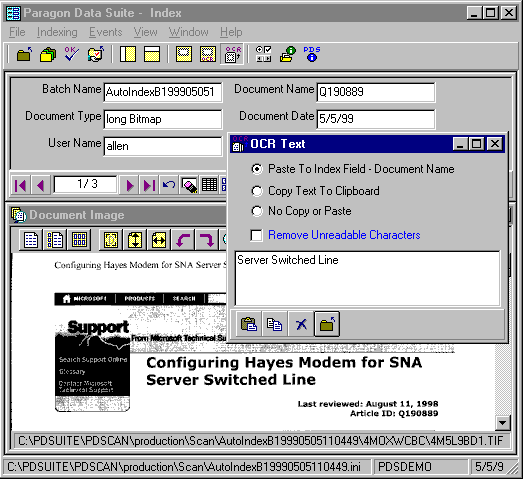Fit image to height

[135, 240]
